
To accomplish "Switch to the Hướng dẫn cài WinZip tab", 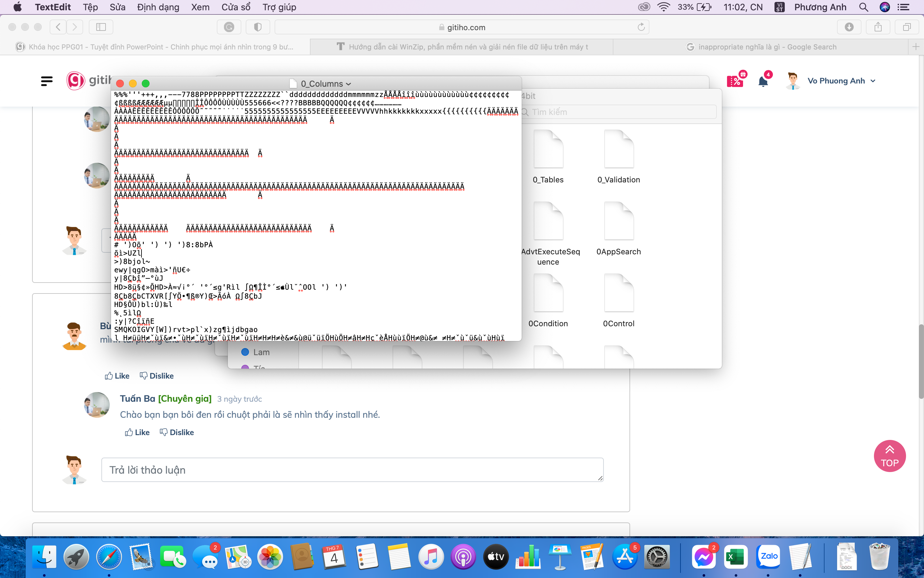I will point(462,47).
